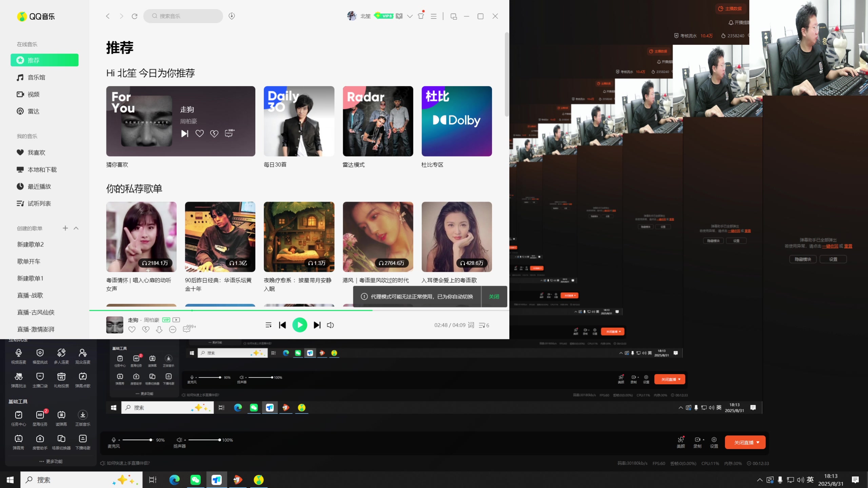Like the song in For You card
The width and height of the screenshot is (868, 488).
pyautogui.click(x=200, y=134)
